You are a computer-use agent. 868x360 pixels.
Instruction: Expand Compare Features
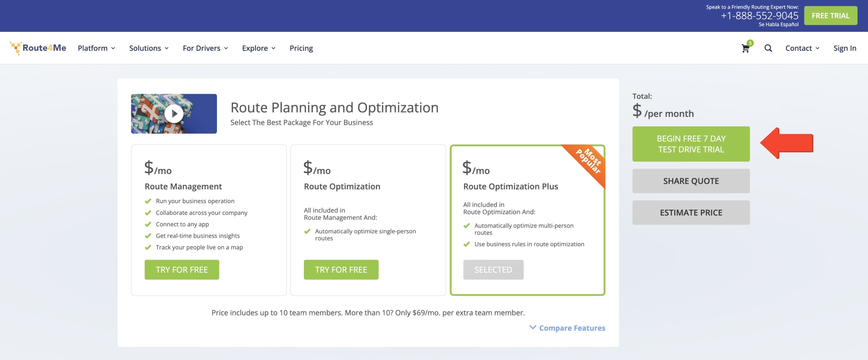568,328
